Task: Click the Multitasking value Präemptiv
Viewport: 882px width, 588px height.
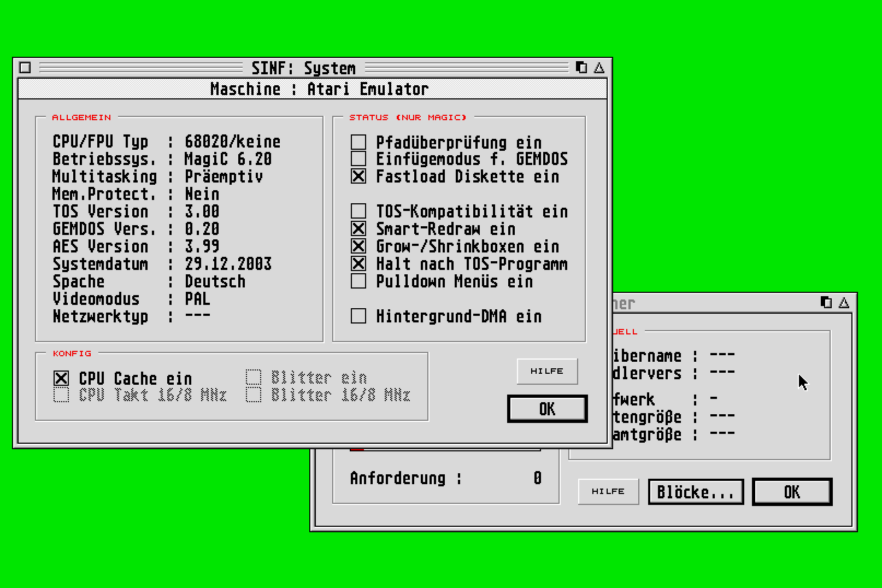Action: click(224, 177)
